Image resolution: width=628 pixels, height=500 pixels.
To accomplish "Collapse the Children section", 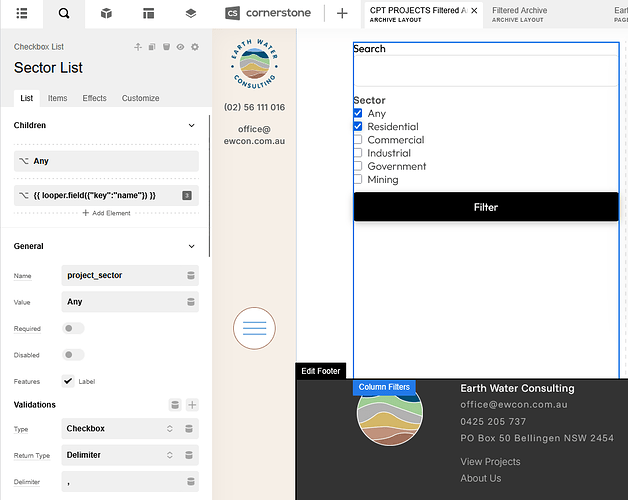I will click(x=191, y=126).
